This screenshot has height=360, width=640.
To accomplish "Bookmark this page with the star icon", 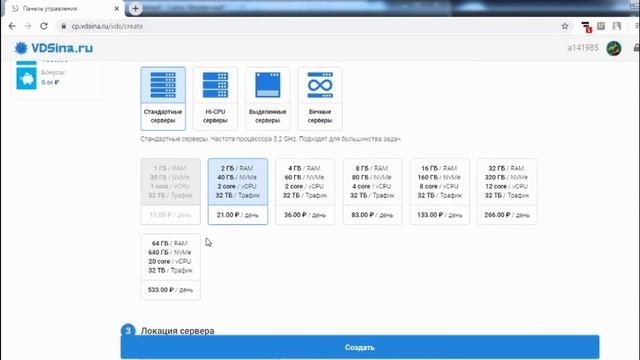I will (x=565, y=26).
